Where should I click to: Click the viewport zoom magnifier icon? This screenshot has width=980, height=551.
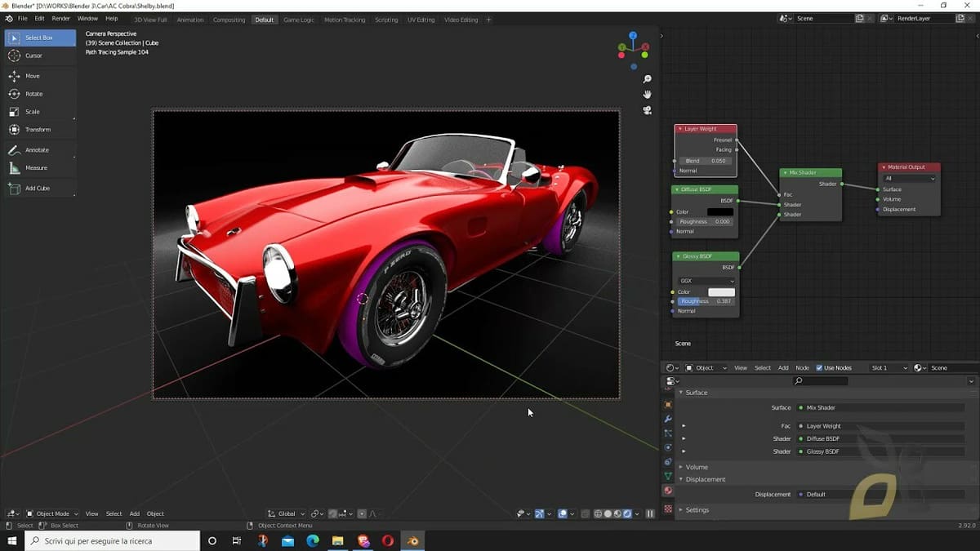coord(648,79)
